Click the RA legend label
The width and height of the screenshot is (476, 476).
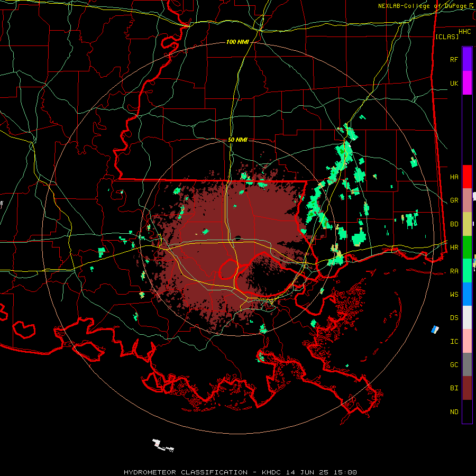tap(454, 271)
